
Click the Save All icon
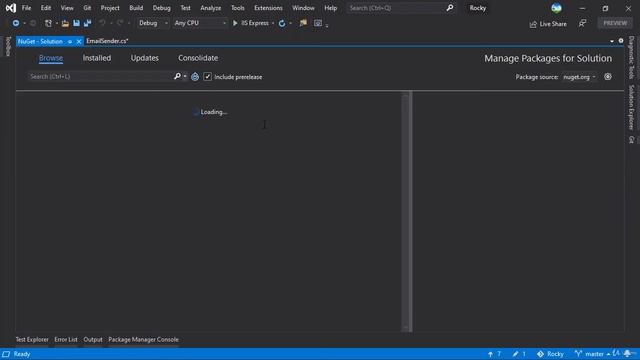click(x=87, y=23)
